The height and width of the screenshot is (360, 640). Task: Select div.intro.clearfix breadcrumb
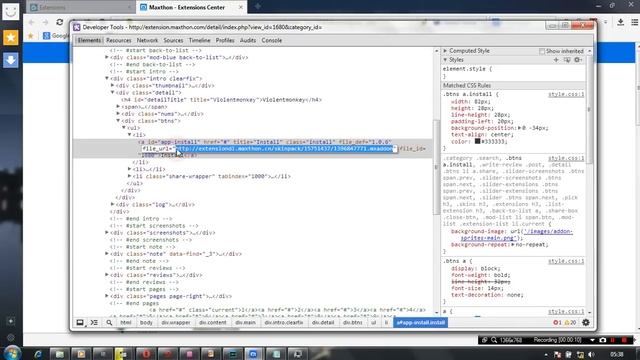pyautogui.click(x=284, y=322)
